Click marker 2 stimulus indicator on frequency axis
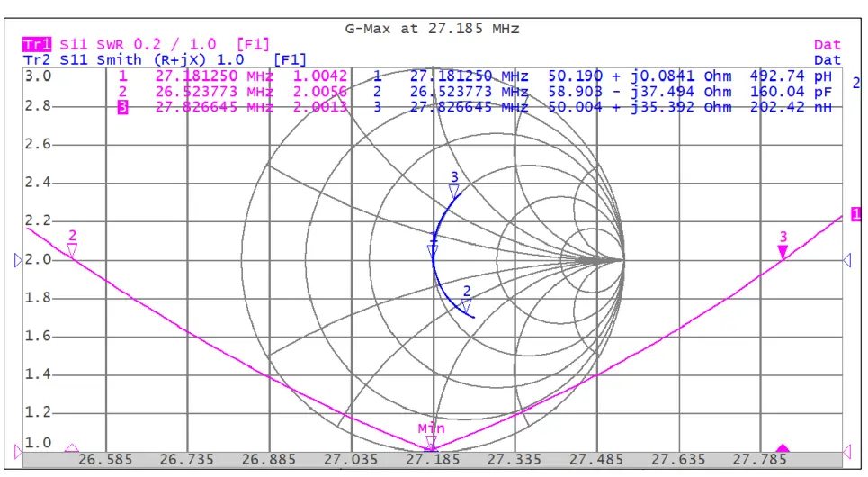The height and width of the screenshot is (477, 868). (x=72, y=447)
